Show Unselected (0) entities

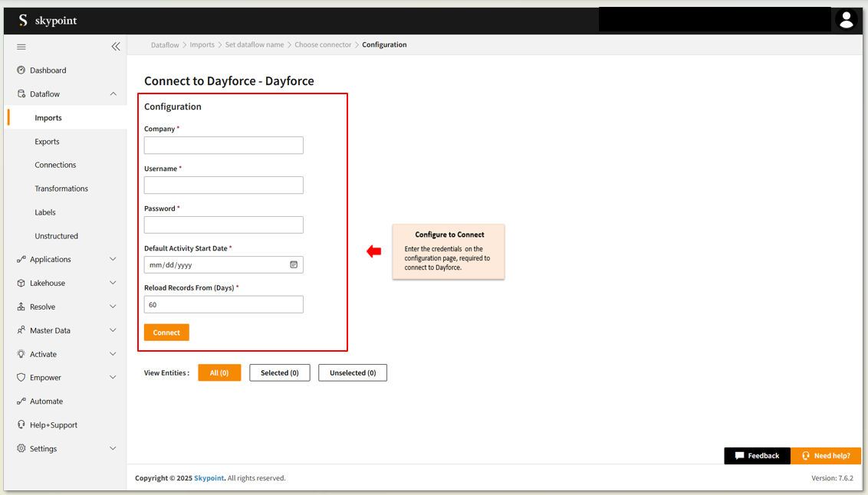353,372
